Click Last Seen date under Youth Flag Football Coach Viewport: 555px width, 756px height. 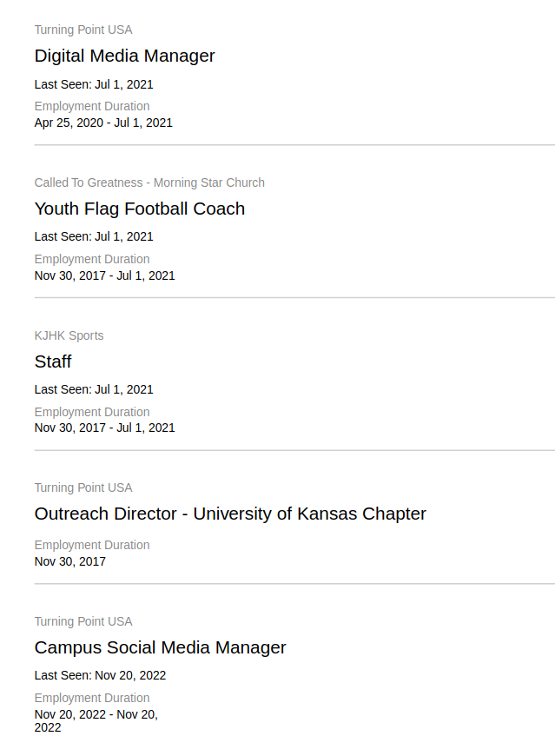pyautogui.click(x=94, y=236)
